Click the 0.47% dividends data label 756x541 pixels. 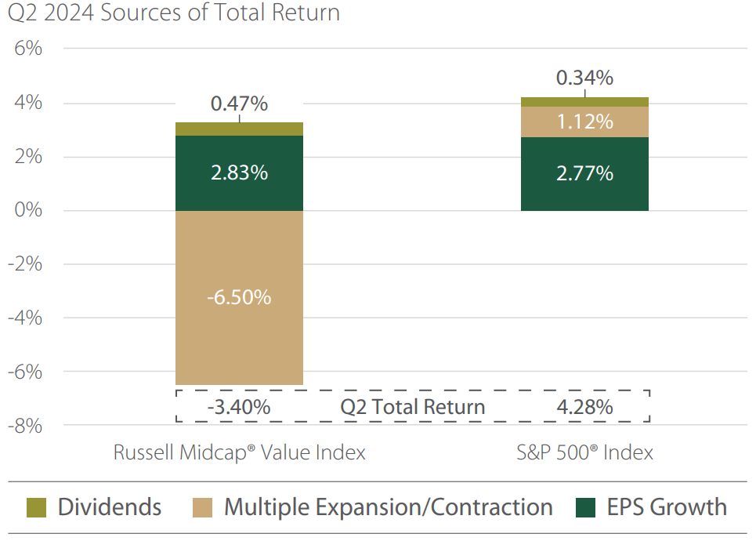[240, 103]
